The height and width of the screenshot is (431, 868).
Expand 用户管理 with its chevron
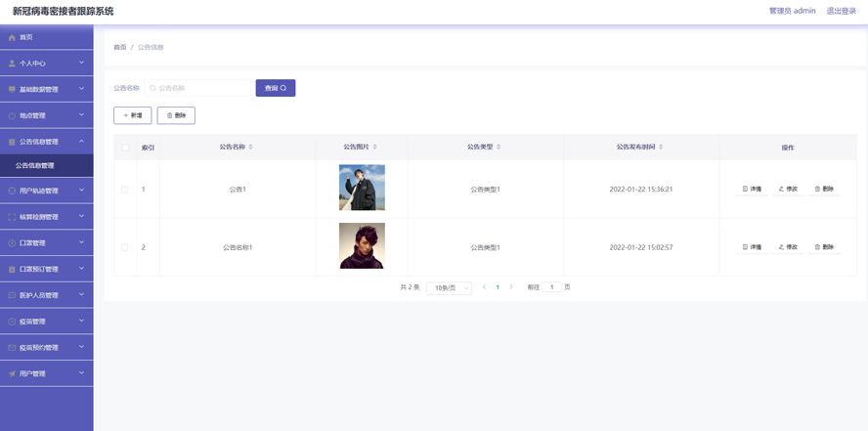[x=81, y=373]
